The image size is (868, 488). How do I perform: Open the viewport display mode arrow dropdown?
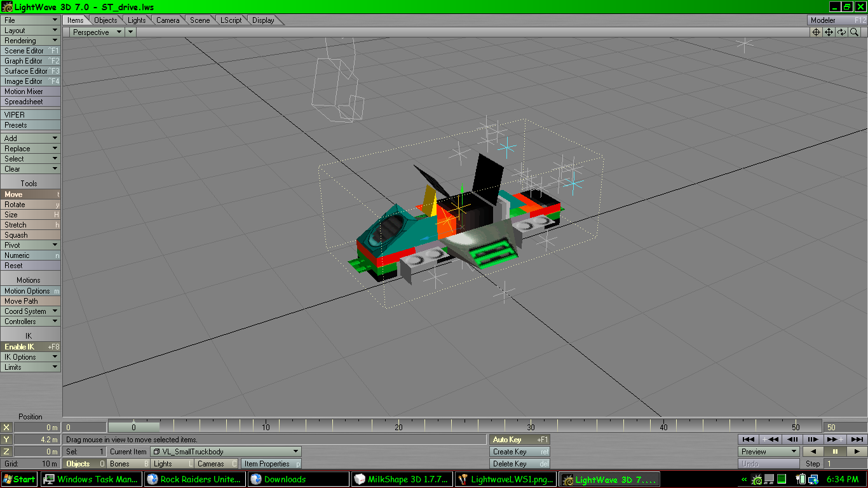(x=130, y=32)
